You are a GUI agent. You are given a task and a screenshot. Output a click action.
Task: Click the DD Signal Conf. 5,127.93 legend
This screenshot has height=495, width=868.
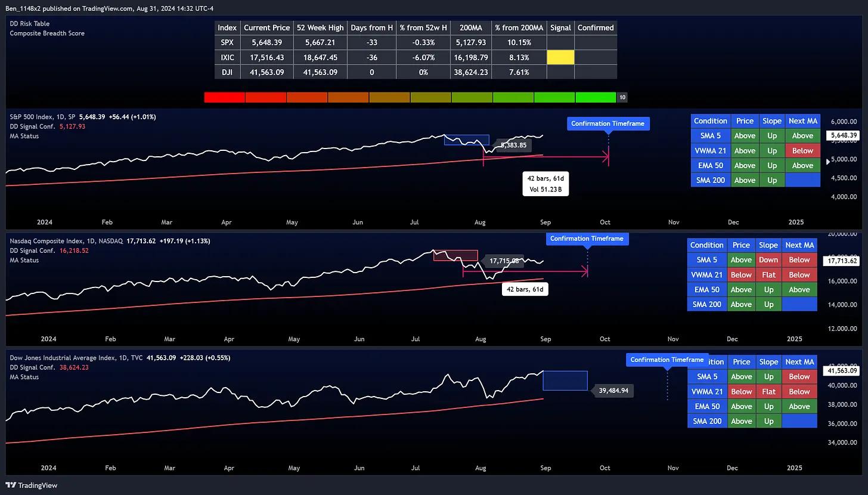[x=47, y=126]
